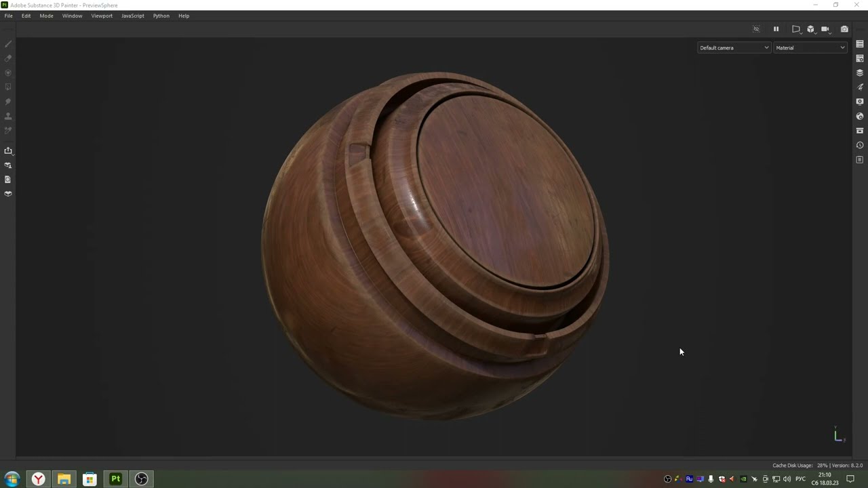The width and height of the screenshot is (868, 488).
Task: Click the XYZ axis gizmo in viewport corner
Action: pos(840,435)
